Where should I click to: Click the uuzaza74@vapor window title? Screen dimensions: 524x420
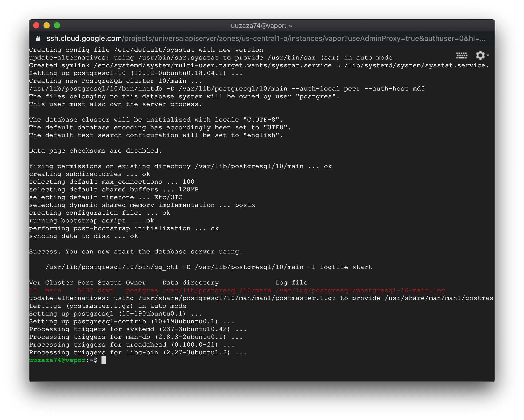(261, 26)
